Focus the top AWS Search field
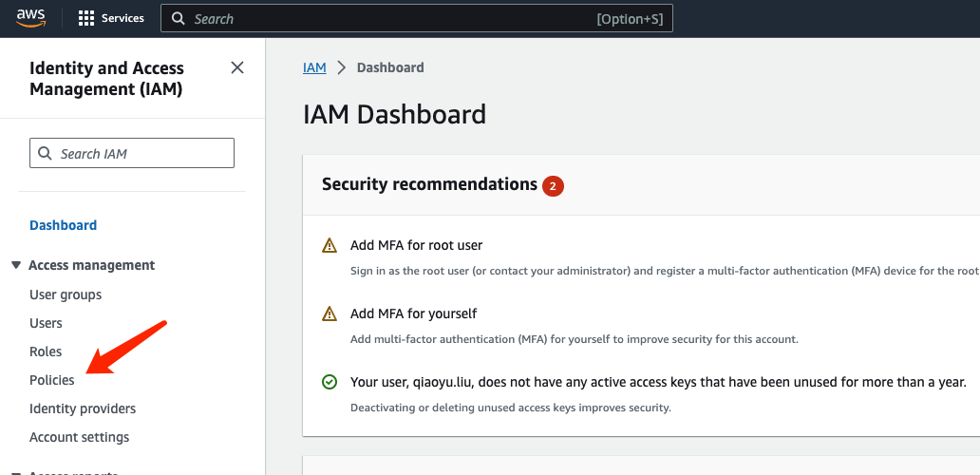 pos(417,19)
